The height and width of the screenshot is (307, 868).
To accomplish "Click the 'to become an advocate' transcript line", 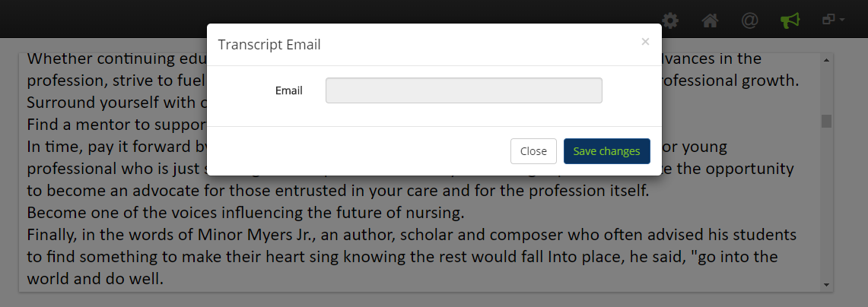I will pos(339,190).
